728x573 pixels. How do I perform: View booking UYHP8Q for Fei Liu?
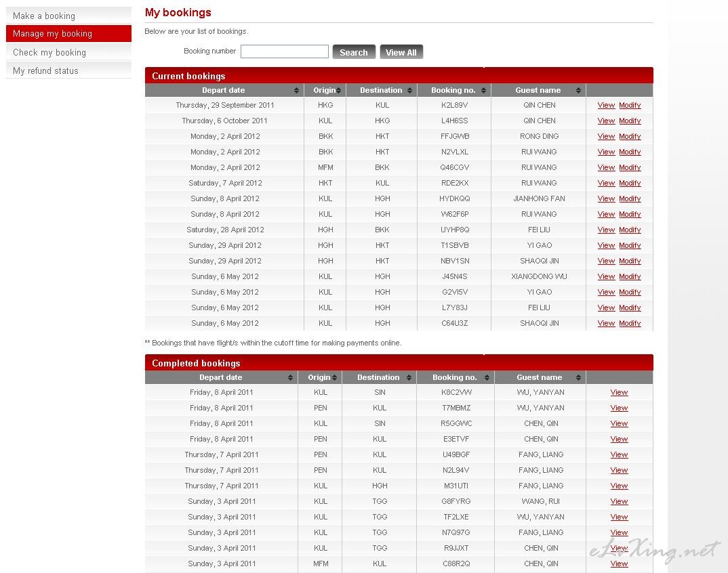click(x=606, y=230)
